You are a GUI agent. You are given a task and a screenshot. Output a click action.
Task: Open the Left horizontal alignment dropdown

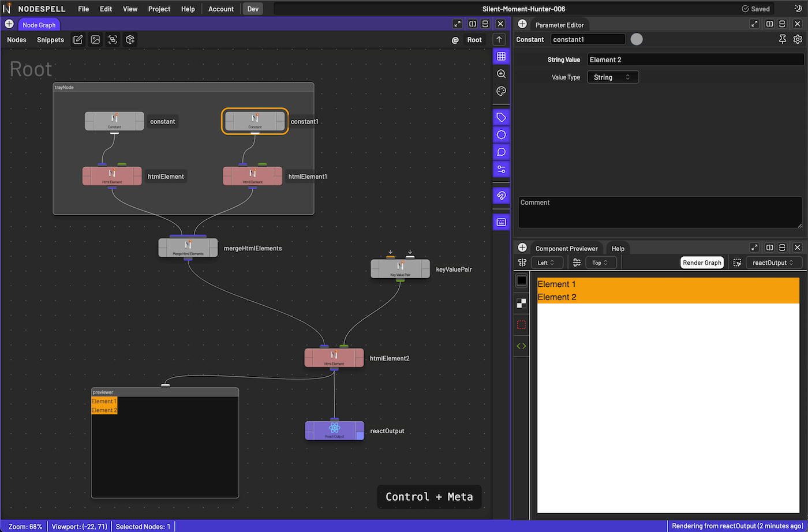(x=547, y=263)
